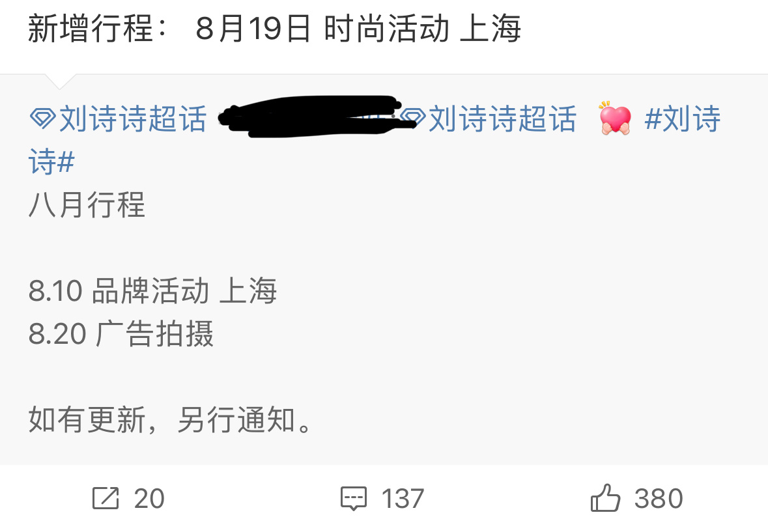Open the comments speech-bubble icon

[x=353, y=498]
